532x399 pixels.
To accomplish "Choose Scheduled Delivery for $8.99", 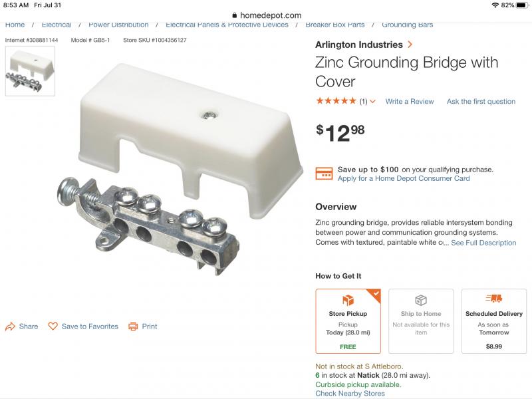I will pos(494,321).
